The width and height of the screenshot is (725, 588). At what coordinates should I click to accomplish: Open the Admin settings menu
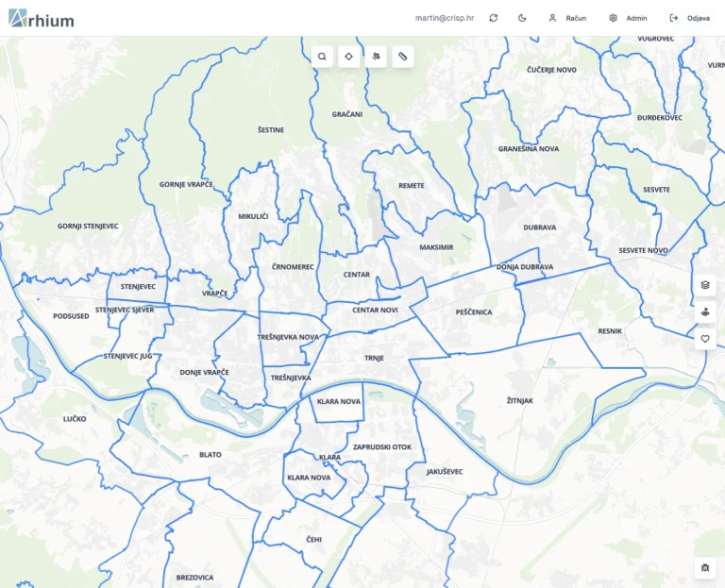tap(628, 18)
